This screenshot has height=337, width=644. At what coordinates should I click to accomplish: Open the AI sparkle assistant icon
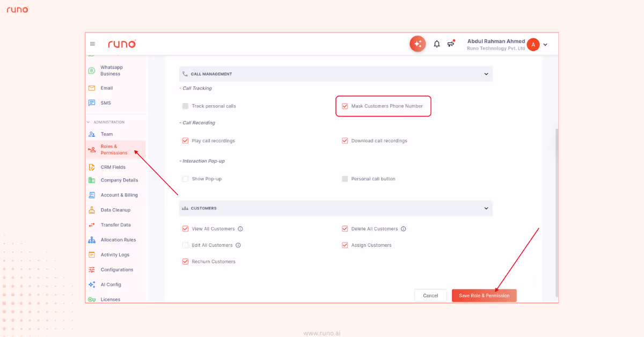[418, 44]
